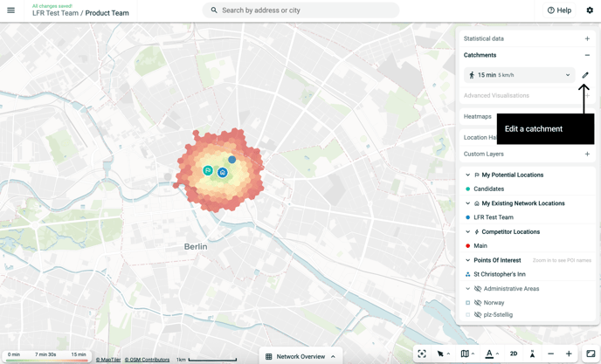
Task: Select the Advanced Visualisations label
Action: pos(496,95)
